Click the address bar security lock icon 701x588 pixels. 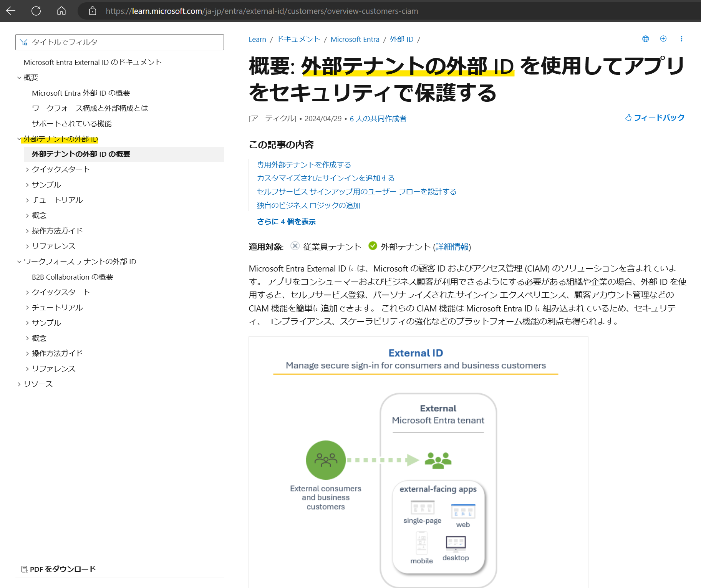(92, 11)
